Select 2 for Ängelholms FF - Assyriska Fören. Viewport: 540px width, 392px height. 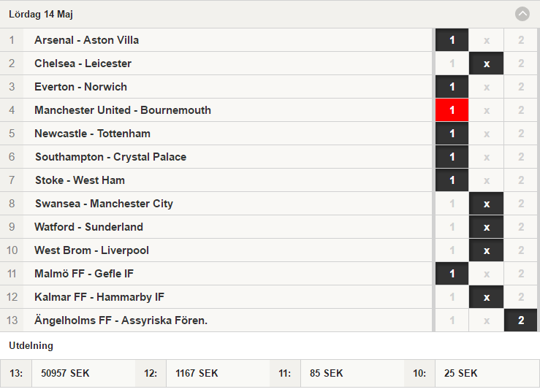click(x=521, y=320)
